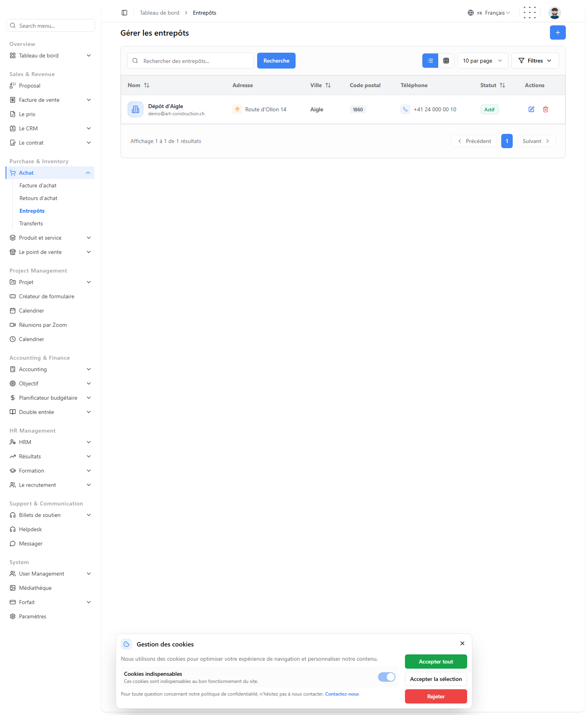The height and width of the screenshot is (715, 588).
Task: Go to Transferts submenu item
Action: (x=31, y=223)
